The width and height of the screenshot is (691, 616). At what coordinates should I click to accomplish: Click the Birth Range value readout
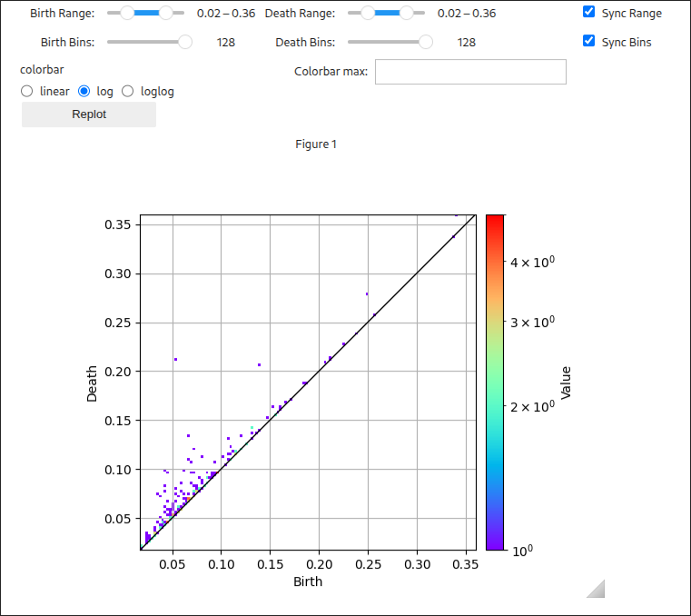coord(226,14)
